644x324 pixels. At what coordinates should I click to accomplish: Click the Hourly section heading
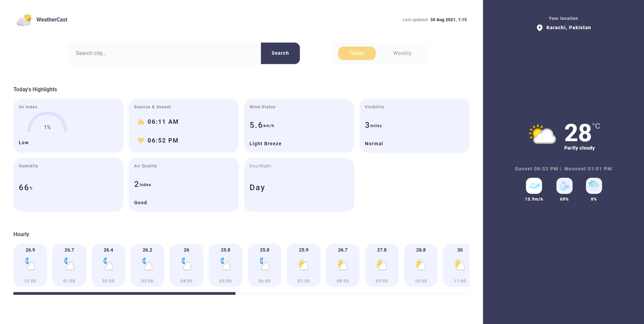pos(21,234)
